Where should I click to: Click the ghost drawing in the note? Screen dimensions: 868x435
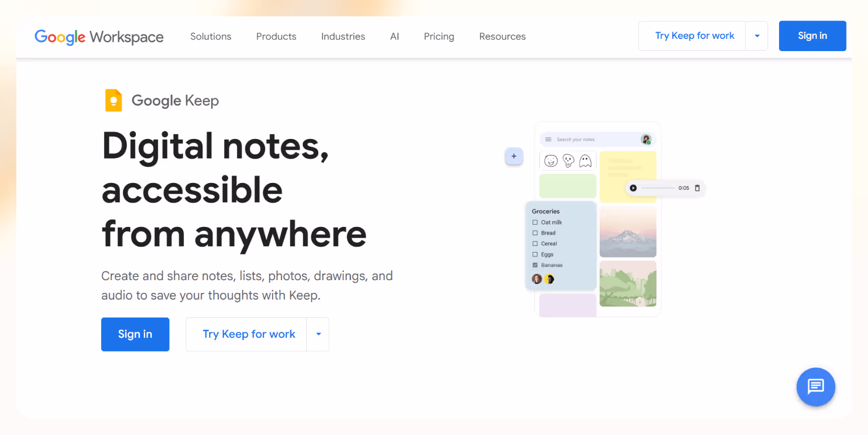585,161
